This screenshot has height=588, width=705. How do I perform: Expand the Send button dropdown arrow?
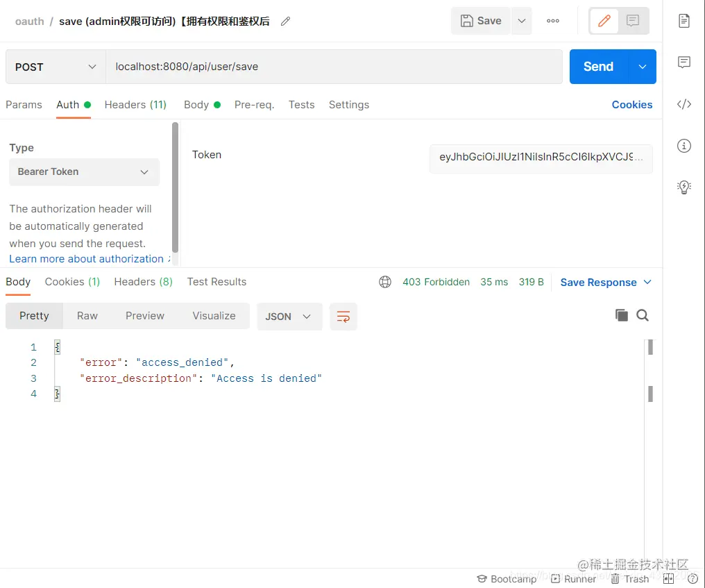642,67
